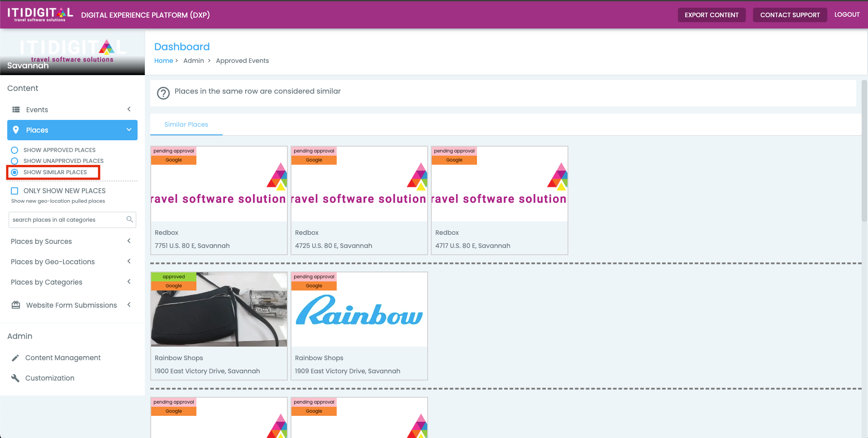Select Show Approved Places radio button
868x438 pixels.
point(14,150)
